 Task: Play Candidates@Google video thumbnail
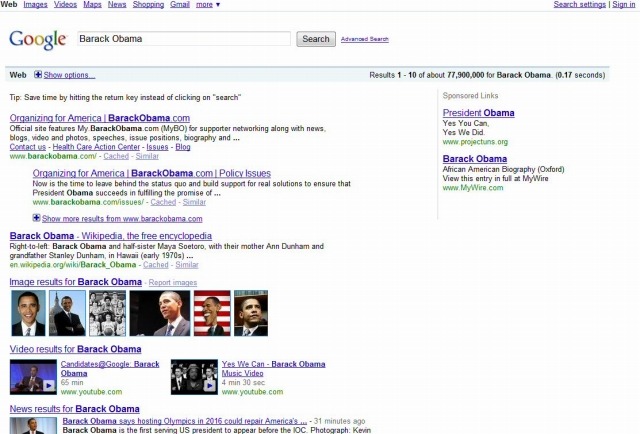[x=33, y=377]
